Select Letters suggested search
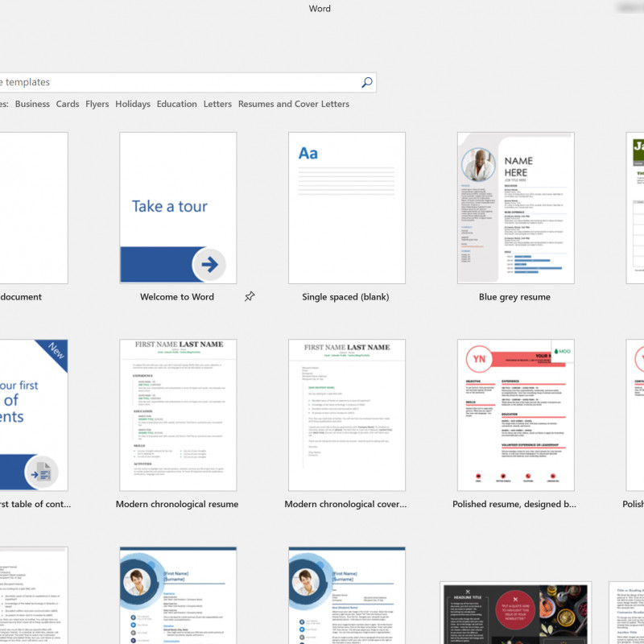 pyautogui.click(x=217, y=104)
